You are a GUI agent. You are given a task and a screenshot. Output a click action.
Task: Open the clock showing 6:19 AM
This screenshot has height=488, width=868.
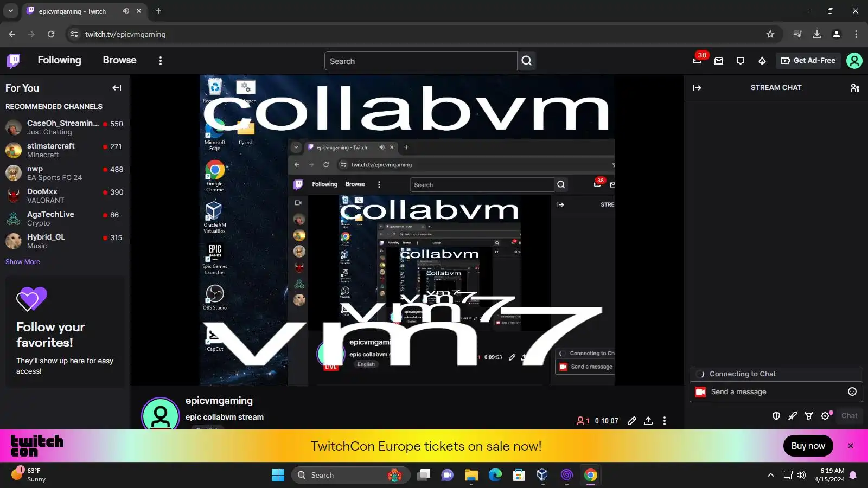[829, 475]
